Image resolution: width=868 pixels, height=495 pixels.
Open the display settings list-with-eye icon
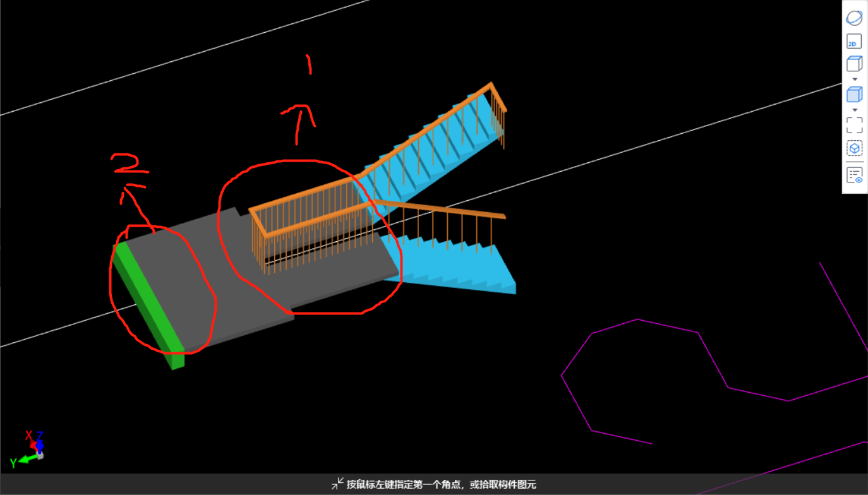click(854, 176)
